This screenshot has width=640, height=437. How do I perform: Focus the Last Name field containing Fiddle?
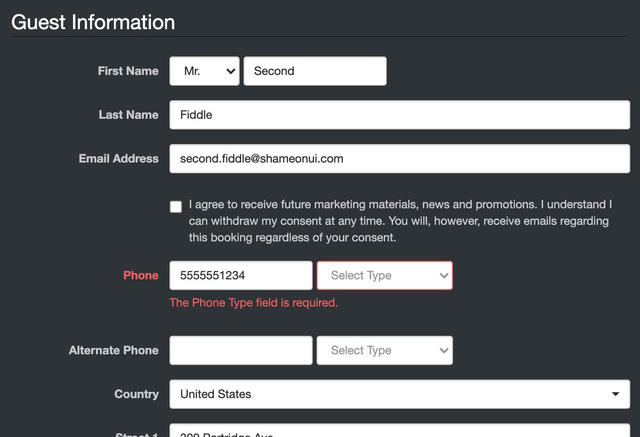coord(399,115)
